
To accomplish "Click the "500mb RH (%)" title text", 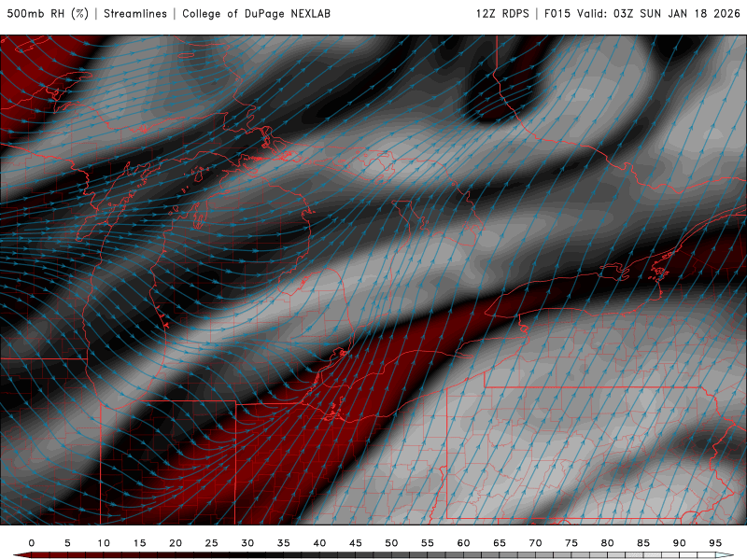I will [48, 14].
